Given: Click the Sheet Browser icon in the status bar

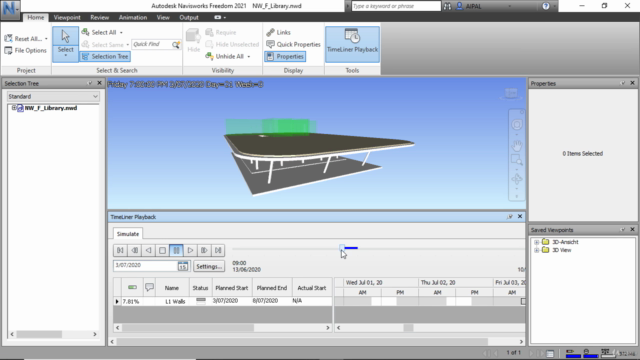Looking at the screenshot, I should pyautogui.click(x=550, y=353).
